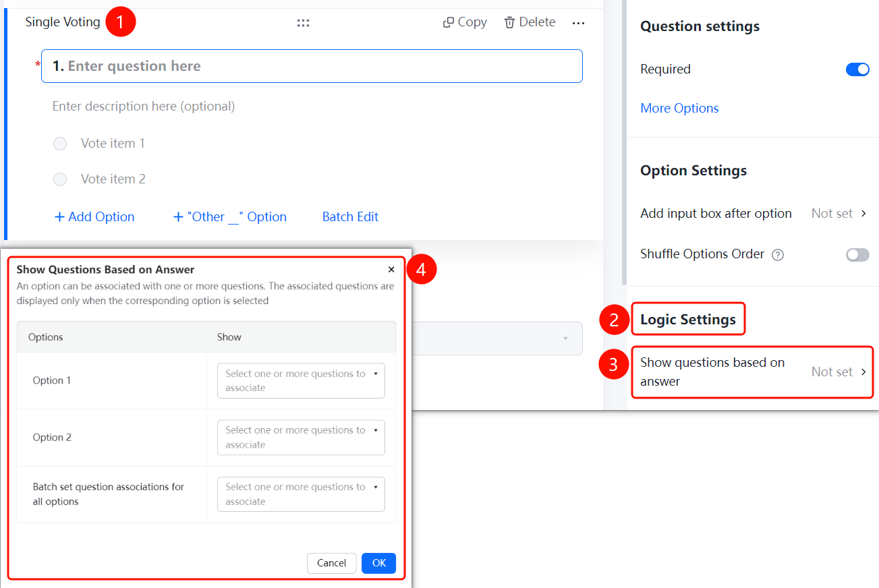
Task: Open the three-dot more menu
Action: tap(578, 23)
